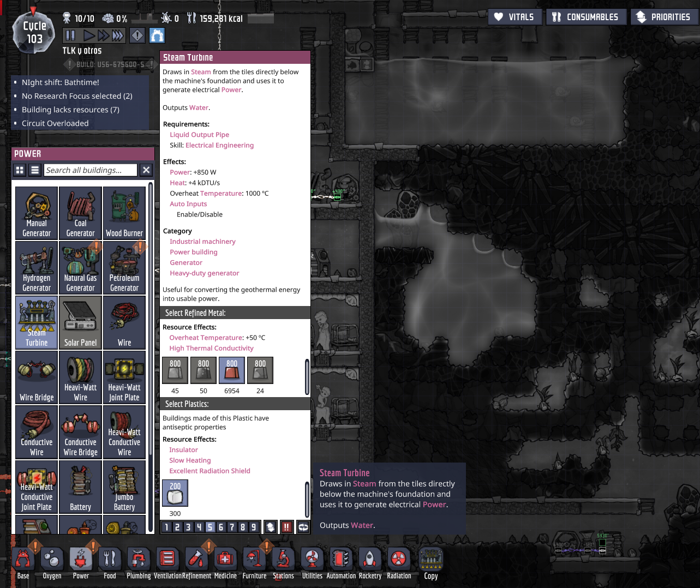
Task: Open the Utilities build category
Action: [x=312, y=563]
